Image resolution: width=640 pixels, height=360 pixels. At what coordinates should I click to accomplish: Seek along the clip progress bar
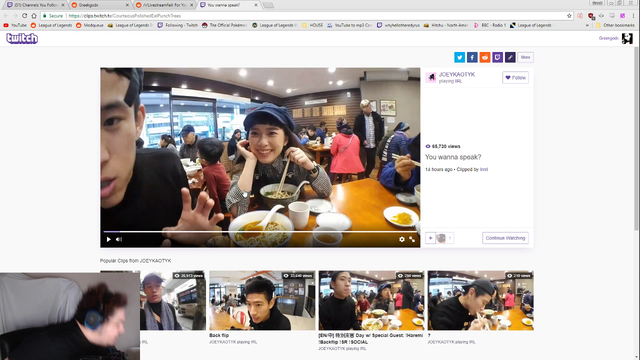click(x=260, y=232)
